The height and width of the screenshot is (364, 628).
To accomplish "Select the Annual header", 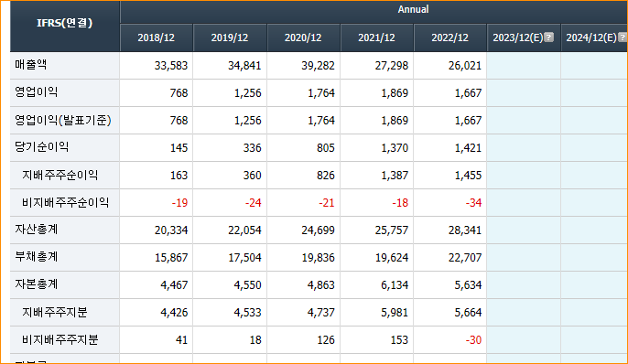I will (414, 9).
